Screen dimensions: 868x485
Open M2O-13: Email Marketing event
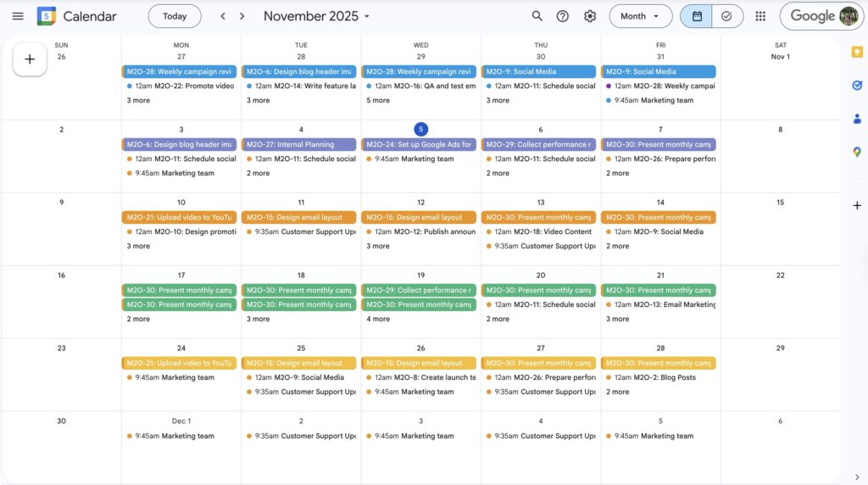659,304
